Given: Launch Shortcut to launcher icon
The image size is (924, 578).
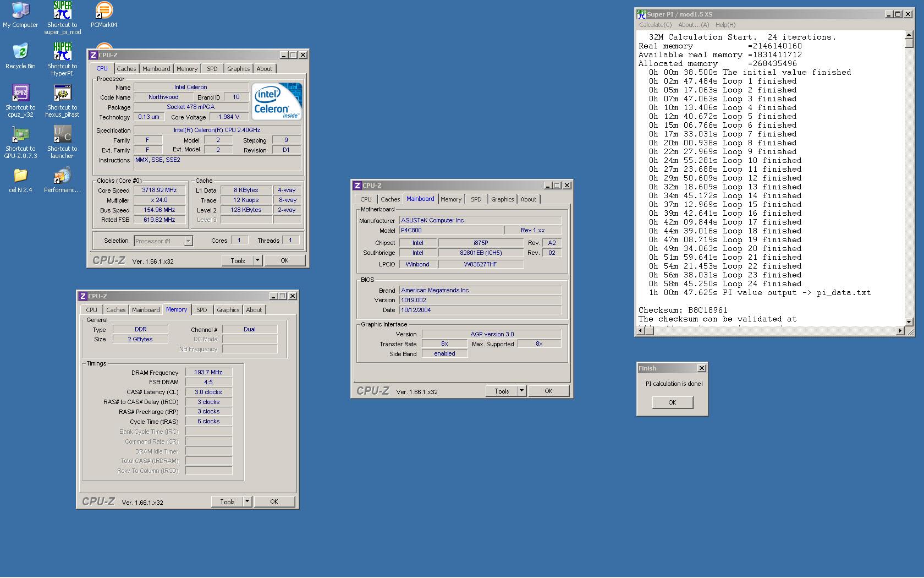Looking at the screenshot, I should (x=62, y=142).
